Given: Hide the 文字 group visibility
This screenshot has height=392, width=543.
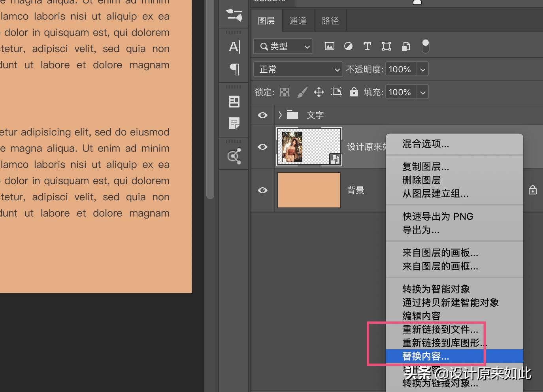Looking at the screenshot, I should click(262, 115).
